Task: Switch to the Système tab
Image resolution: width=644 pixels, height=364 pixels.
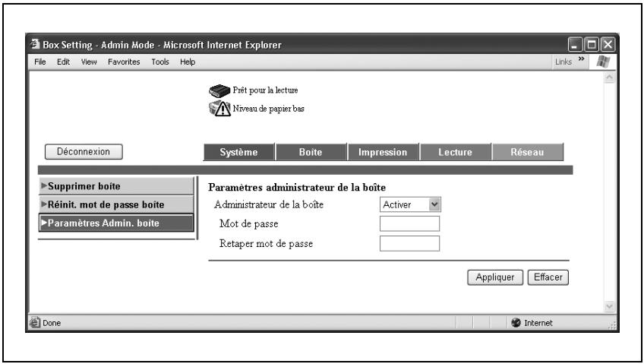Action: [238, 152]
